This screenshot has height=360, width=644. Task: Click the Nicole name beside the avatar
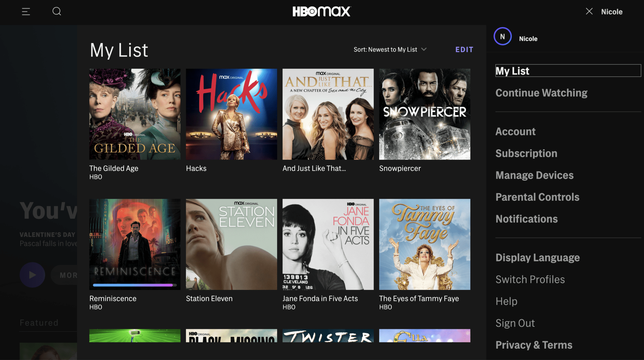point(528,39)
